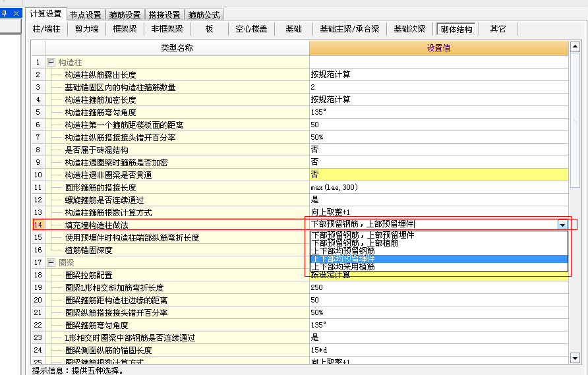Click value 2 for 基础锚固区内的构造柱箍筋数量
This screenshot has width=588, height=375.
pos(439,87)
